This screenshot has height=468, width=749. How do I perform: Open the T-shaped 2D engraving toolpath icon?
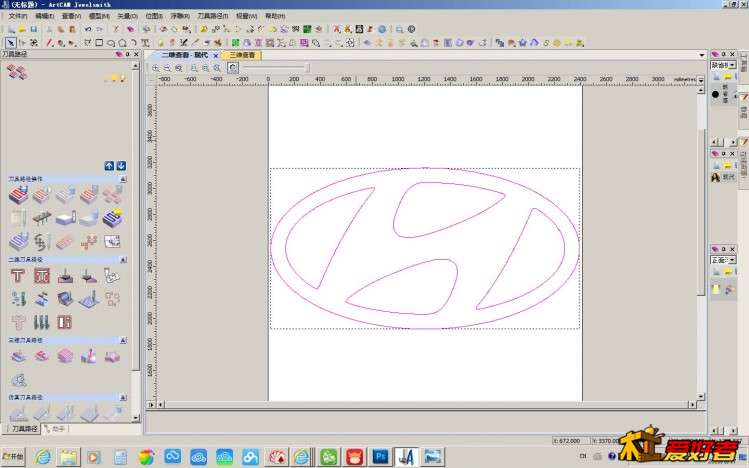coord(18,276)
